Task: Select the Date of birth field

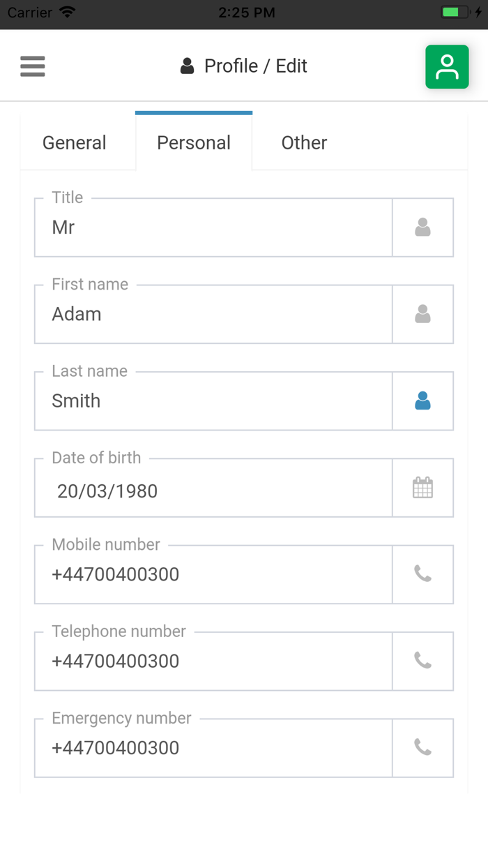Action: [213, 491]
